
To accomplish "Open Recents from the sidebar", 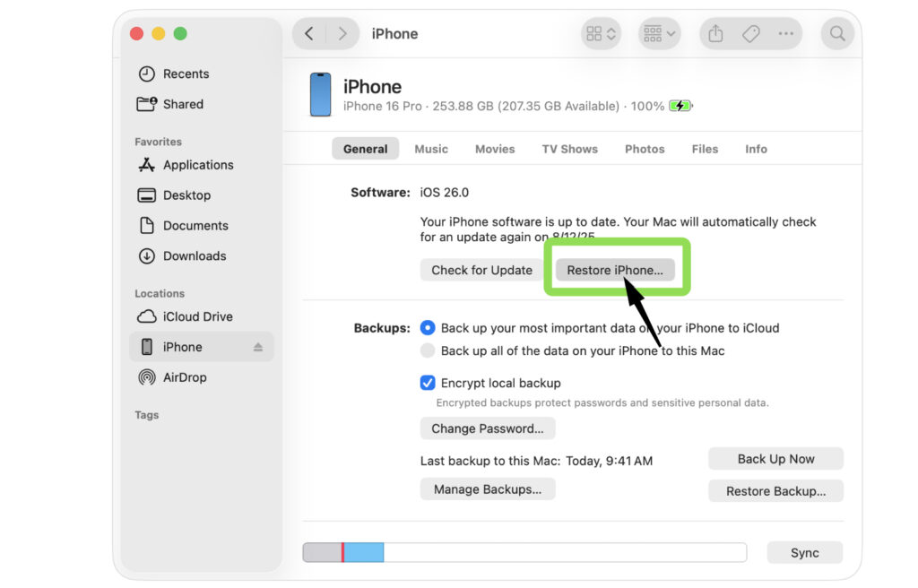I will [x=185, y=73].
